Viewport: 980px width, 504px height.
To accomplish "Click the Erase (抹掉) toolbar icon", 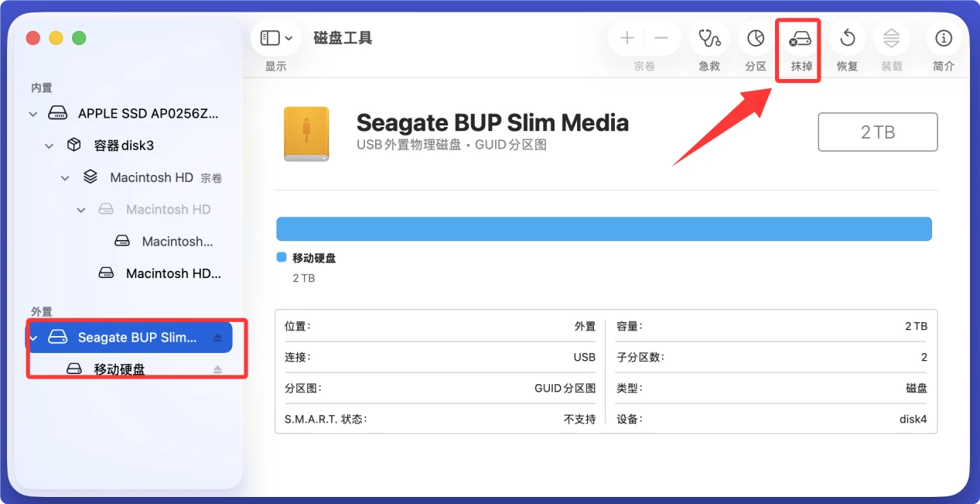I will coord(800,38).
